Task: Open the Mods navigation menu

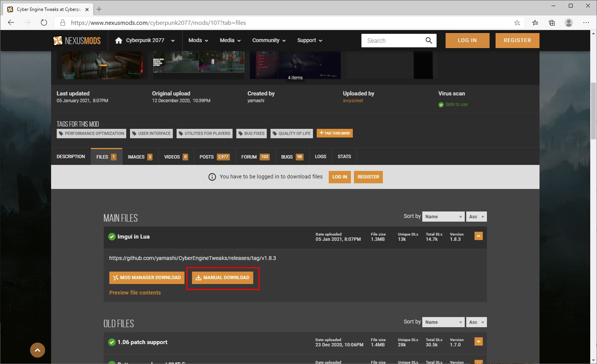Action: [x=198, y=41]
